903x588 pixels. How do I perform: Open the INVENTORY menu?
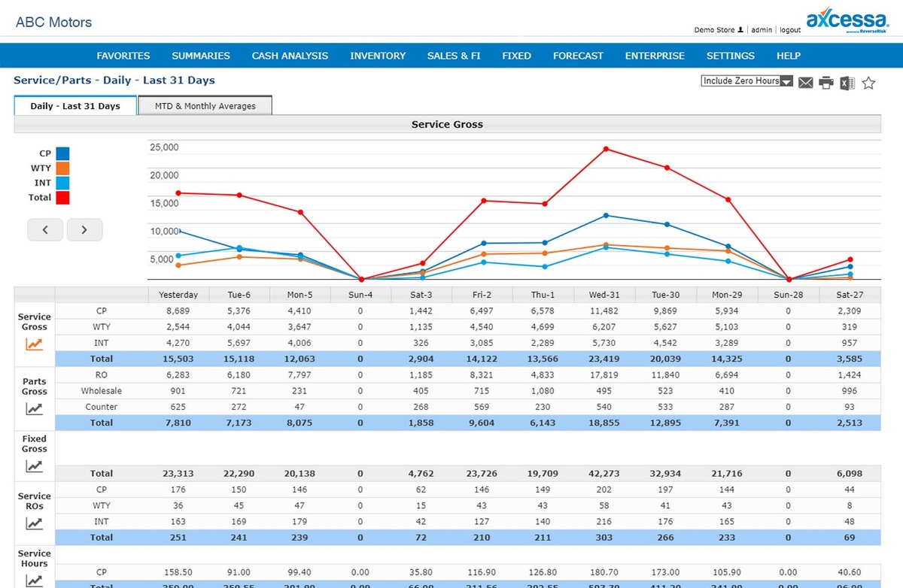tap(378, 56)
